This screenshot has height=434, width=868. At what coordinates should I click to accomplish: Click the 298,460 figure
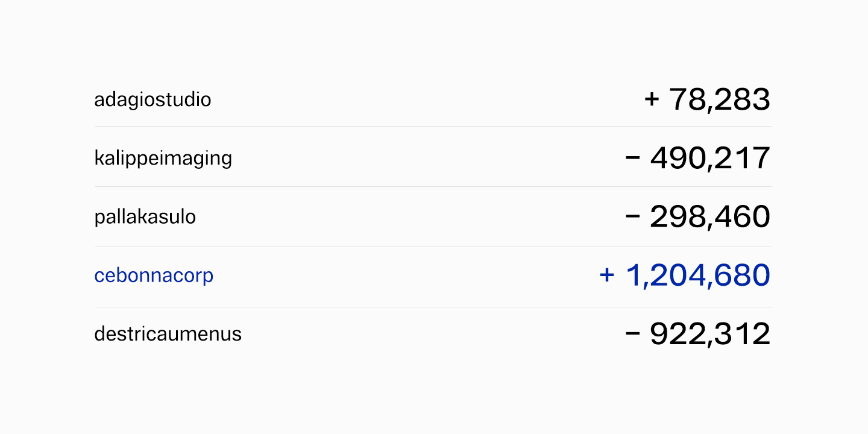[x=710, y=216]
